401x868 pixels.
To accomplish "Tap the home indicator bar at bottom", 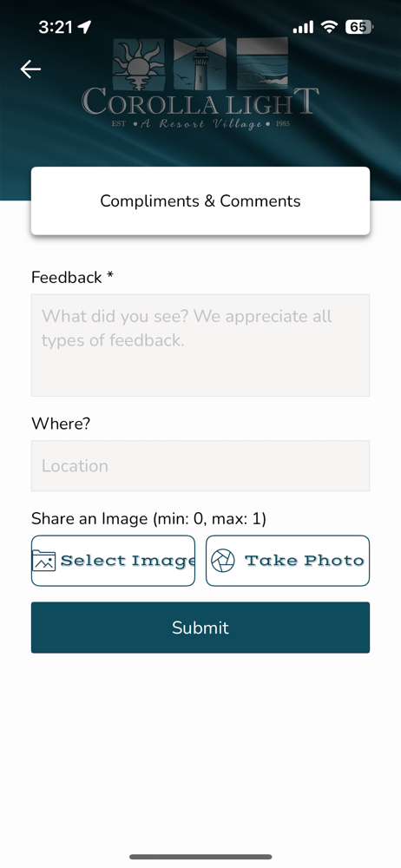I will coord(200,857).
